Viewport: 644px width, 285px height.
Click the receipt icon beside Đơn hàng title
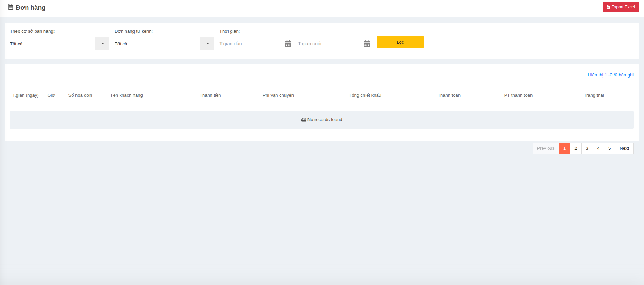11,7
